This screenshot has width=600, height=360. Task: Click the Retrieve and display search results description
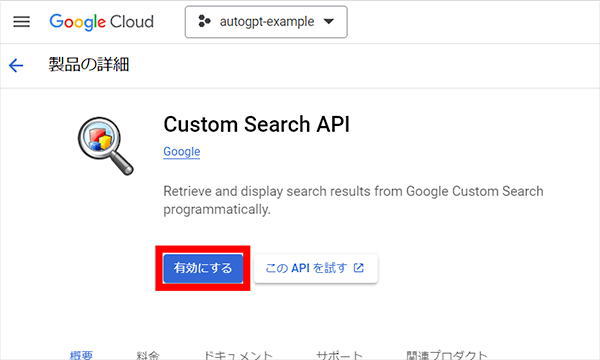pos(353,200)
